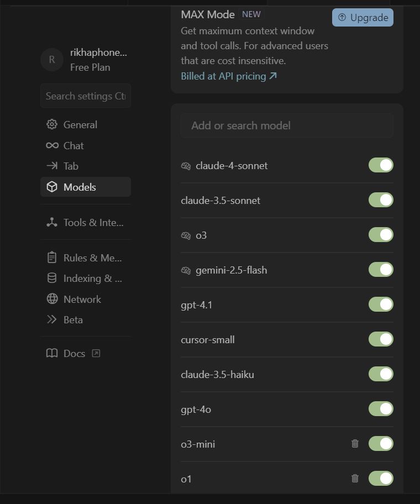
Task: Turn off cursor-small model toggle
Action: point(381,339)
